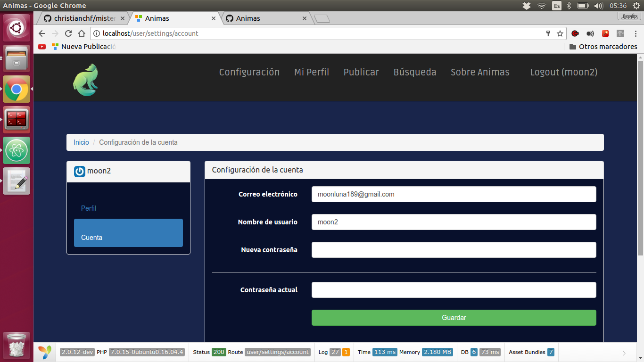Click the red record extension icon

[575, 33]
